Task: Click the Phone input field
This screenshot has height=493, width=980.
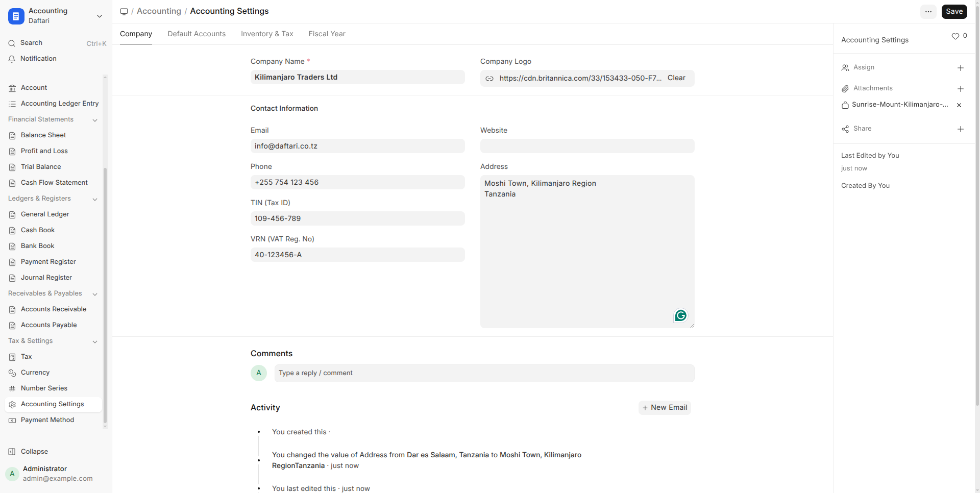Action: click(357, 182)
